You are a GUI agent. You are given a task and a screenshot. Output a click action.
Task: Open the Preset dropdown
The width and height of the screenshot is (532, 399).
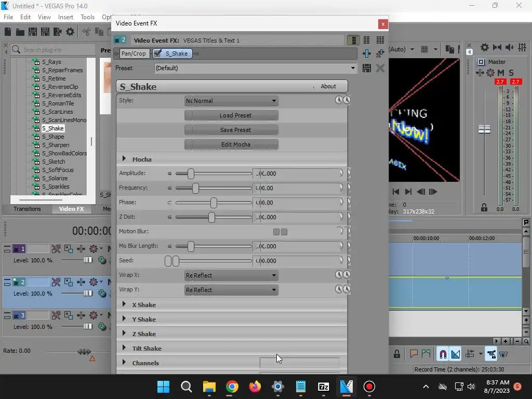(x=255, y=68)
